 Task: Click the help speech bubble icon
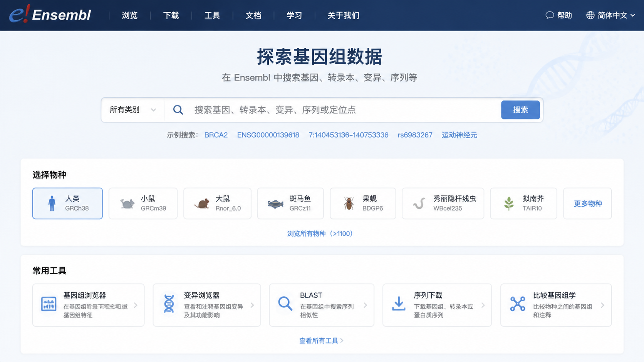click(x=550, y=15)
